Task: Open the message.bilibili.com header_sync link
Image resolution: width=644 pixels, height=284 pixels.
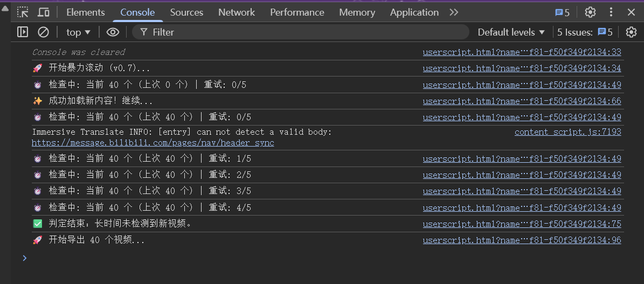Action: pyautogui.click(x=153, y=143)
